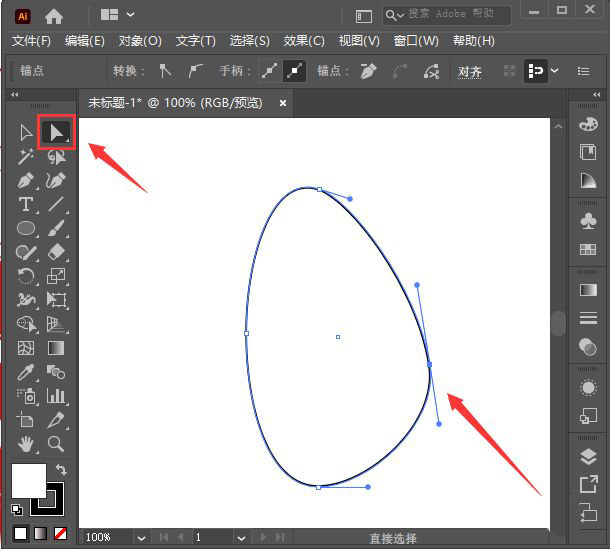Open the Layers panel icon
Viewport: 610px width, 549px height.
pyautogui.click(x=588, y=457)
